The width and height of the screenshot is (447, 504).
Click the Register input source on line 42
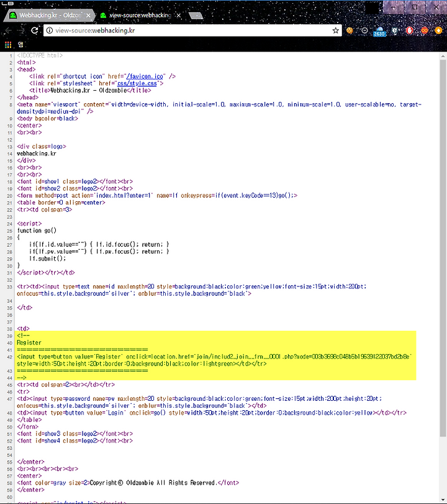click(214, 360)
